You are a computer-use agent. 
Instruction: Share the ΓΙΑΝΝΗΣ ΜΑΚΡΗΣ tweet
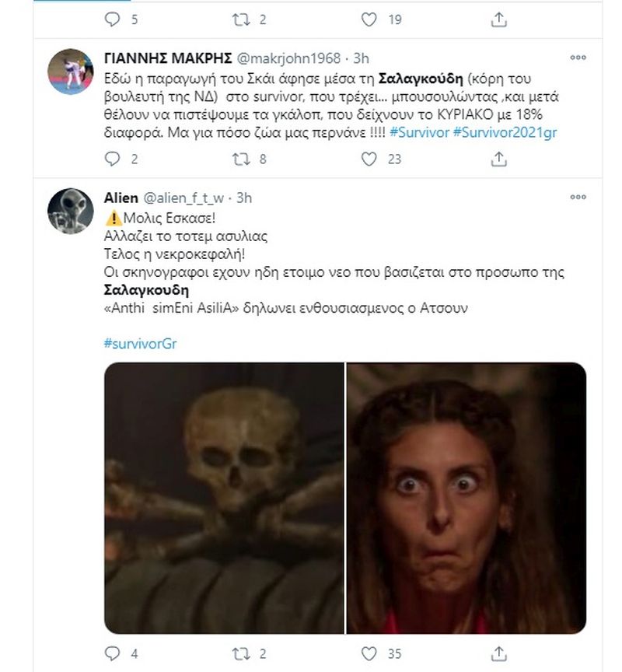498,159
